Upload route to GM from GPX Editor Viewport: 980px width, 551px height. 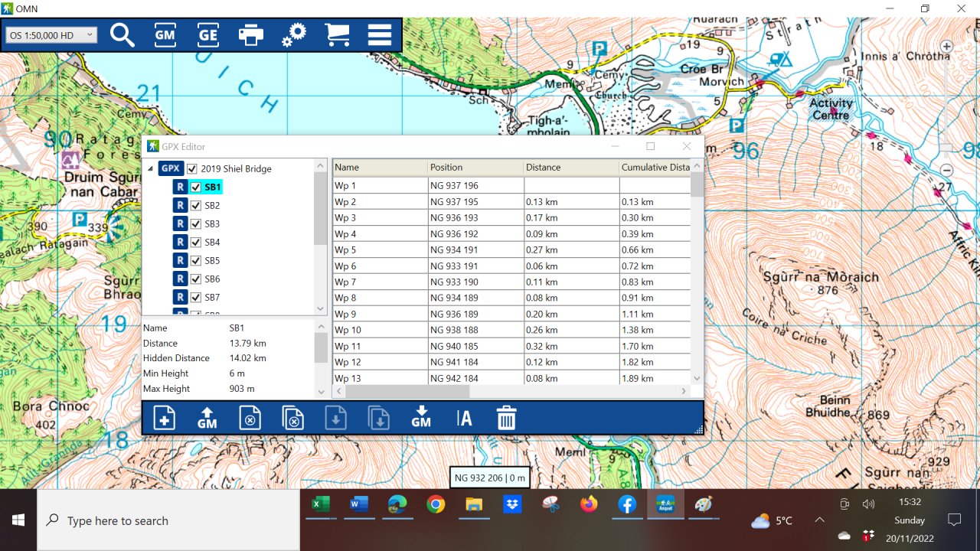point(207,417)
